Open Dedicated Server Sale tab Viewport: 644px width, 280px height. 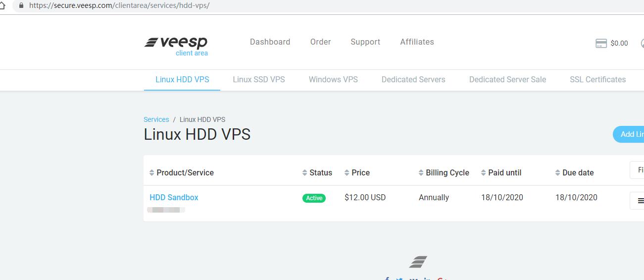pyautogui.click(x=508, y=80)
